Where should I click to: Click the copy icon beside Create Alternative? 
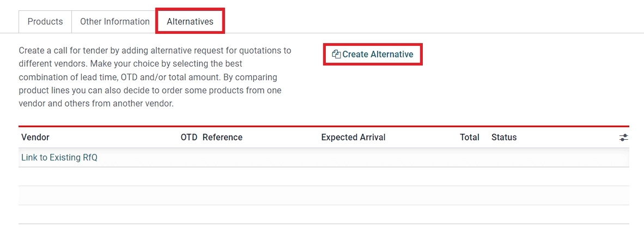click(336, 55)
